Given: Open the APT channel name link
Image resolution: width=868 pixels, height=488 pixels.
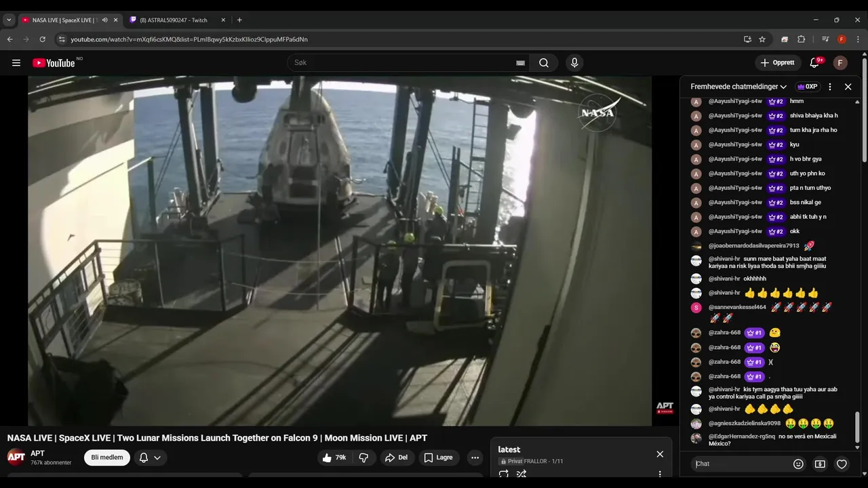Looking at the screenshot, I should (x=37, y=453).
